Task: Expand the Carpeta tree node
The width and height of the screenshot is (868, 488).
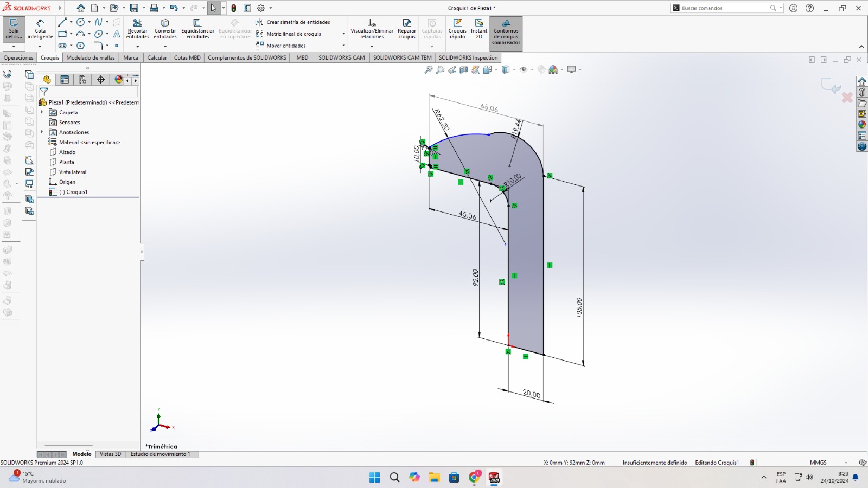Action: point(42,112)
